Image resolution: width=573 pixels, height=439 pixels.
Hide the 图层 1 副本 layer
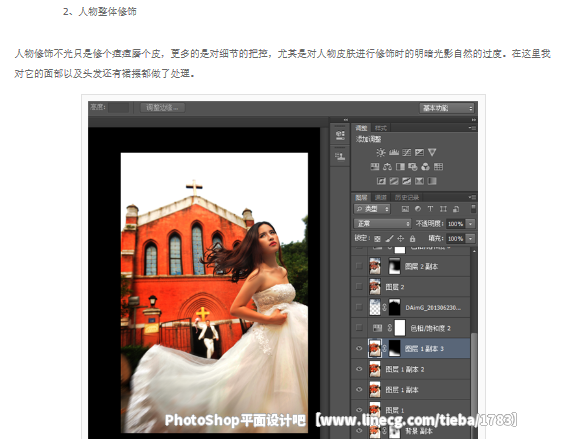pos(359,390)
